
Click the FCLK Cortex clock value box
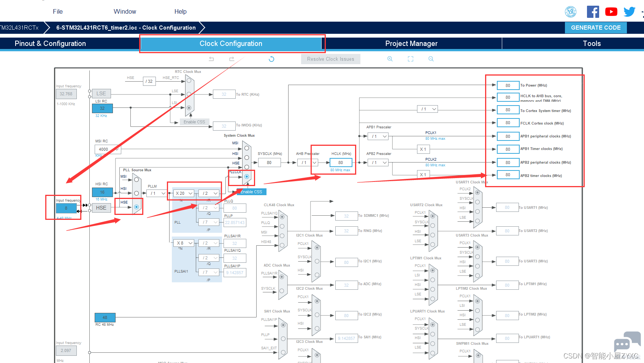click(508, 123)
